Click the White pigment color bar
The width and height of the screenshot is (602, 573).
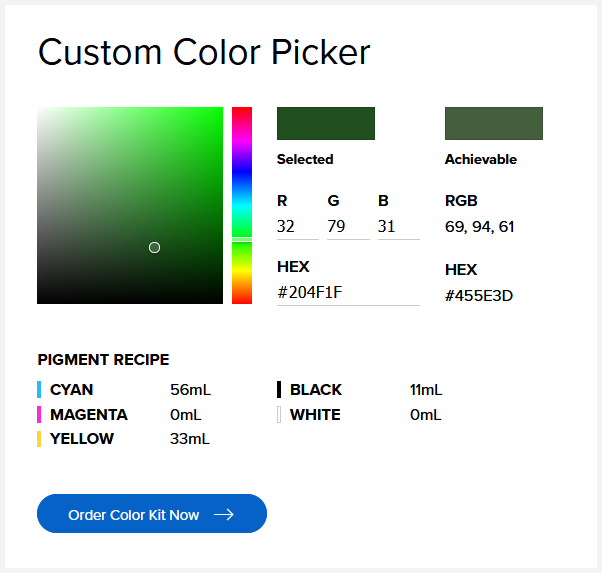[x=279, y=414]
